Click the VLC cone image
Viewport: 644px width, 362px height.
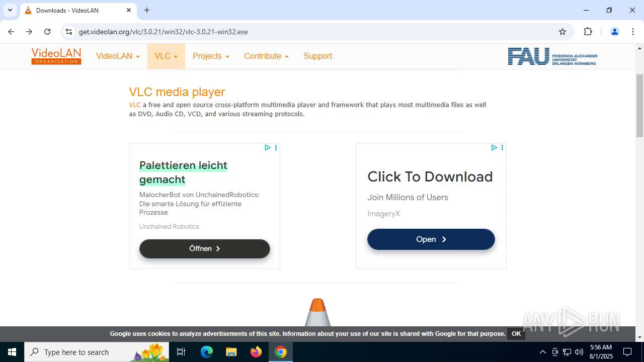pos(317,312)
